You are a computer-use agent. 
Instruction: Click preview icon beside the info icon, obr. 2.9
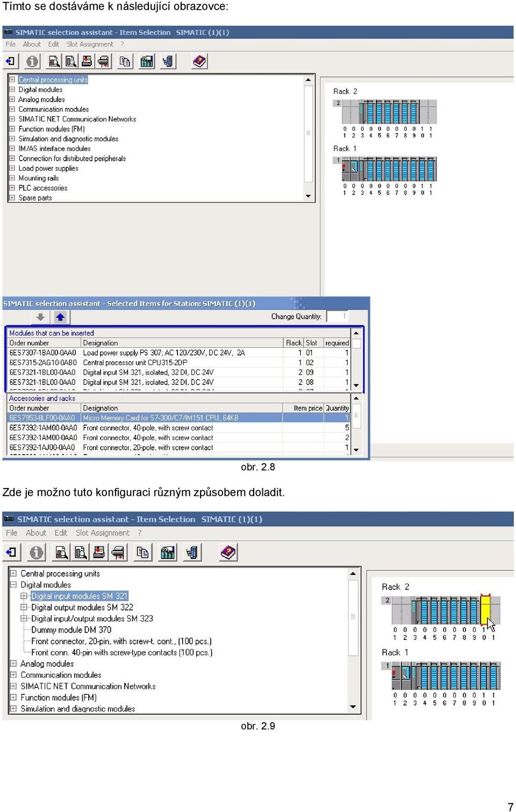(x=61, y=552)
